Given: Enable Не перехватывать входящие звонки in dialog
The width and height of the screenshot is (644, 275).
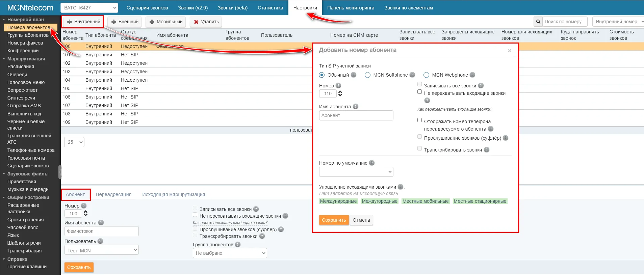Looking at the screenshot, I should coord(419,92).
